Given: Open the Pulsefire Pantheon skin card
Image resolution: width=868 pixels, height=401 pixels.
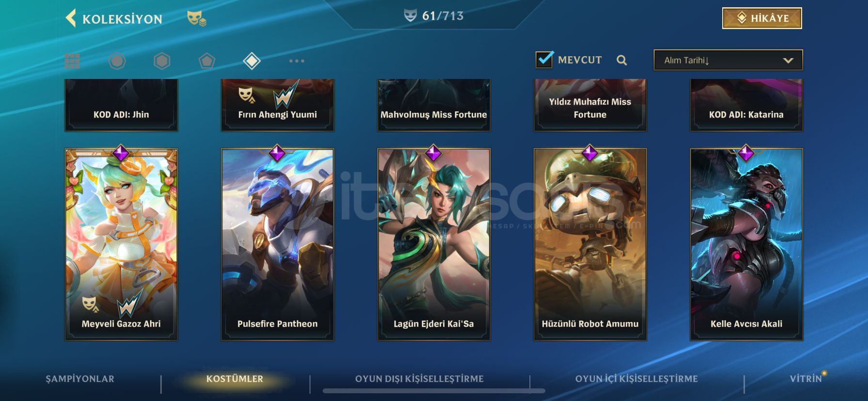Looking at the screenshot, I should tap(278, 244).
